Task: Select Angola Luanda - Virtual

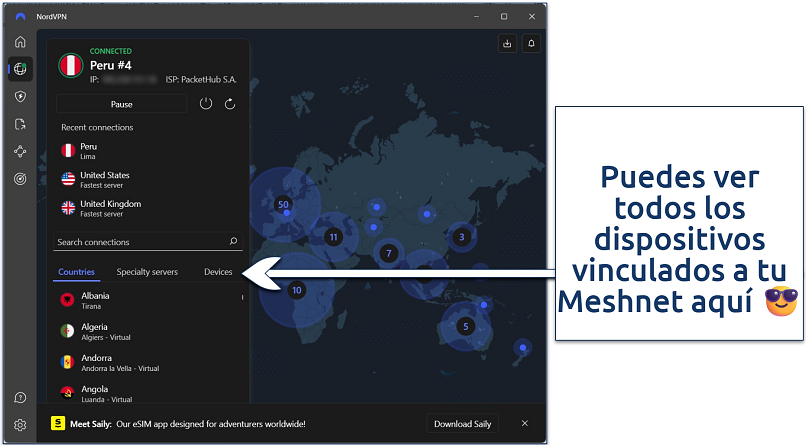Action: [148, 393]
